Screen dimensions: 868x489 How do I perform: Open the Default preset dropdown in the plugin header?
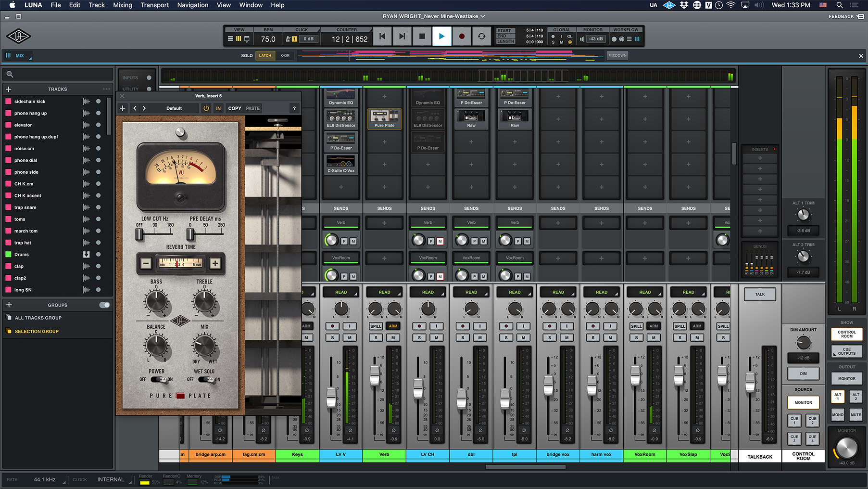click(175, 108)
